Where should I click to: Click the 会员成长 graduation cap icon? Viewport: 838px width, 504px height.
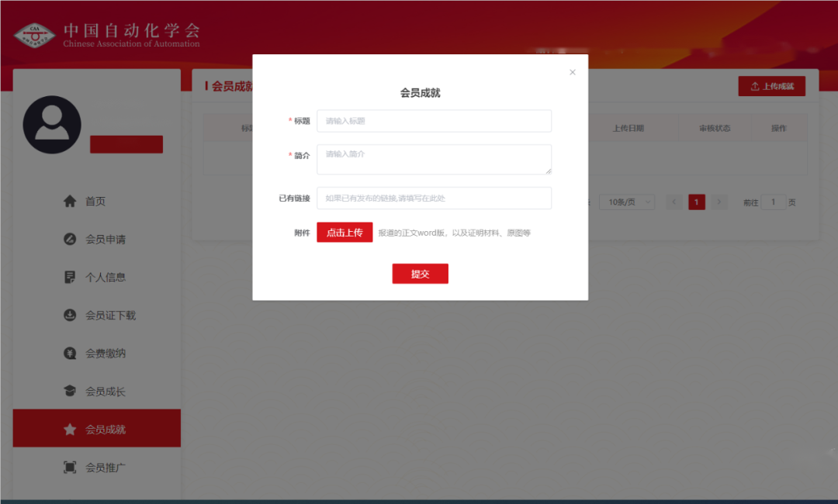(70, 392)
